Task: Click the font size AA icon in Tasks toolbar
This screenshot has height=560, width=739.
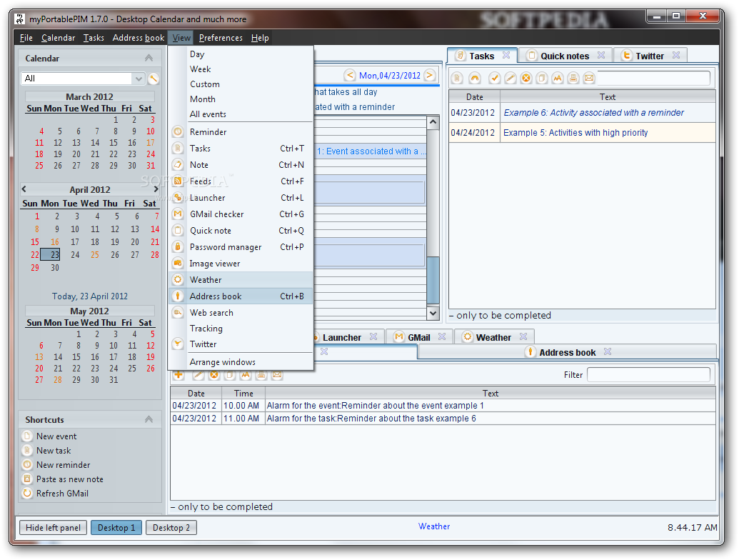Action: (x=558, y=79)
